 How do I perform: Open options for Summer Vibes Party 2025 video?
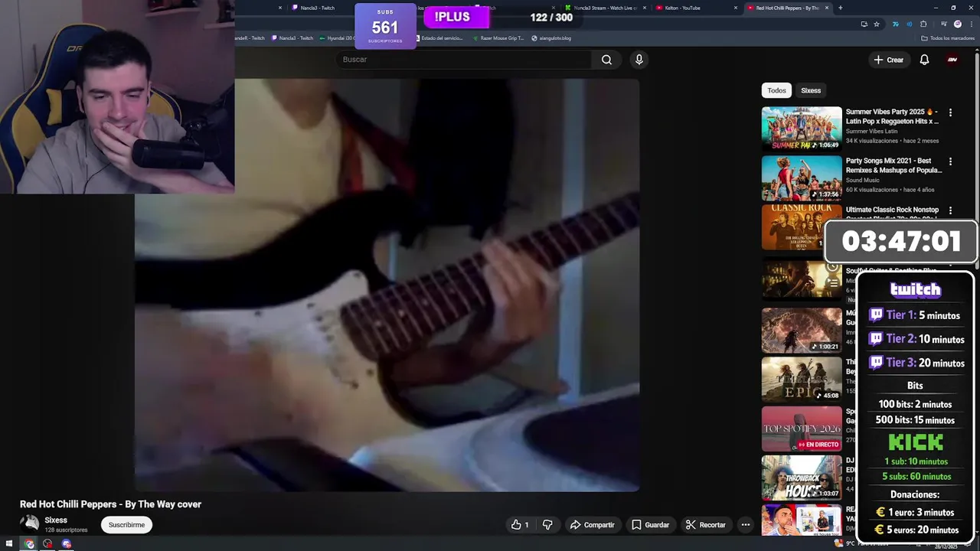[x=950, y=112]
